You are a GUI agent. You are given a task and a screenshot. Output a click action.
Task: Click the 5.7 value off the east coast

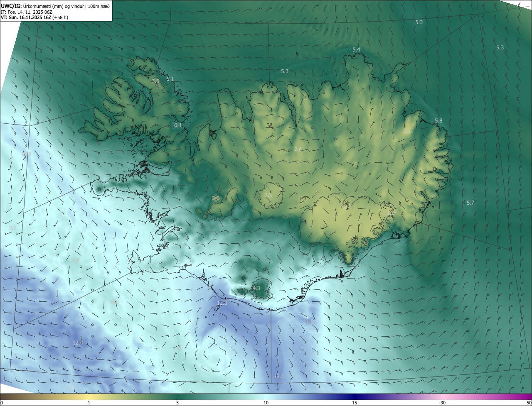coord(470,203)
